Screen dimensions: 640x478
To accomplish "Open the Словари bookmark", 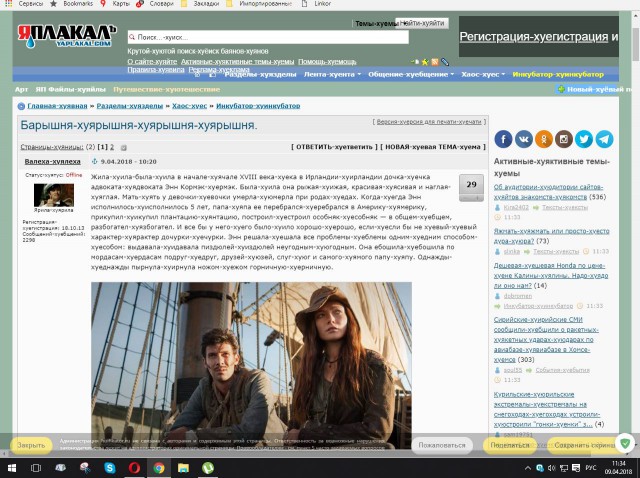I will [x=155, y=4].
